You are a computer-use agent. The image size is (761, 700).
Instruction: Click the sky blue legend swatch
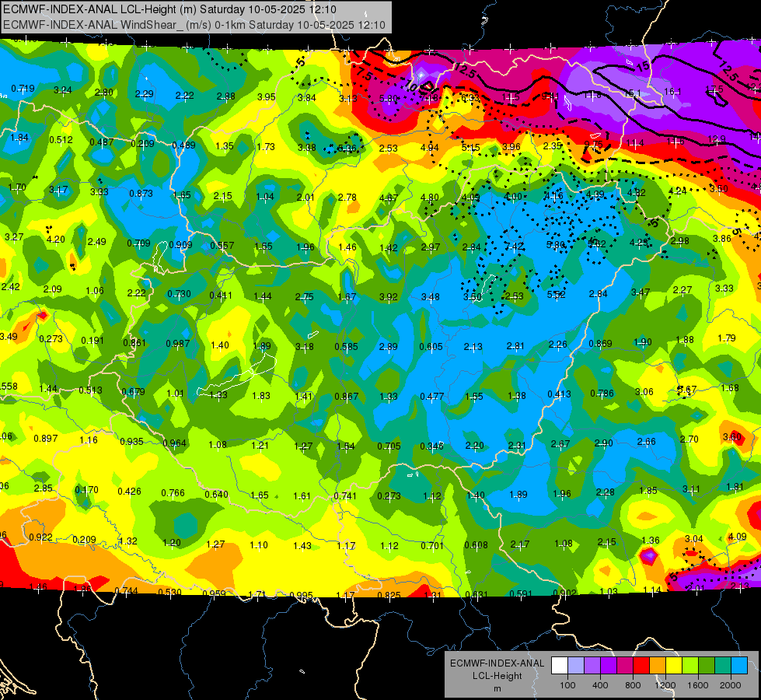pos(739,666)
